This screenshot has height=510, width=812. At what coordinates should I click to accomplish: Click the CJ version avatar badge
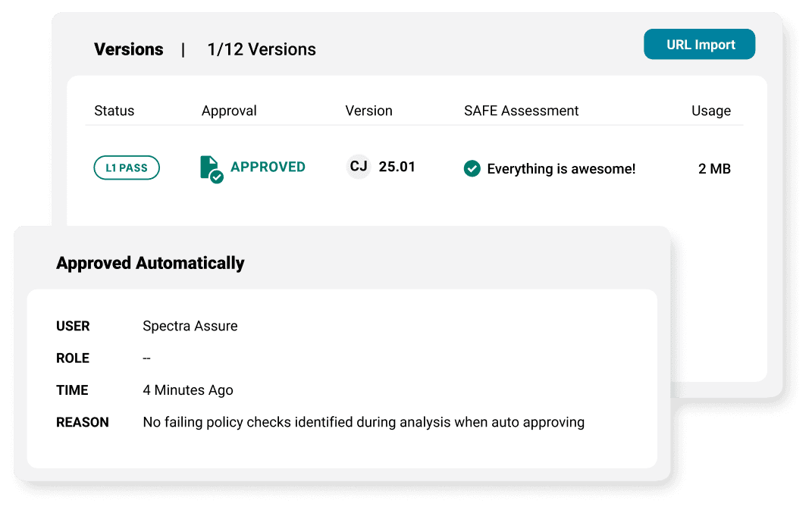[359, 167]
